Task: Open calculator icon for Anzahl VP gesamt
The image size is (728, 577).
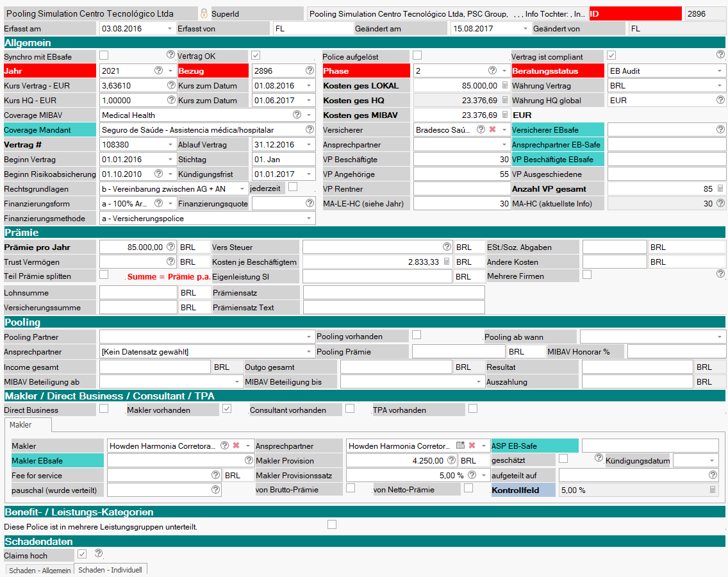Action: [x=720, y=188]
